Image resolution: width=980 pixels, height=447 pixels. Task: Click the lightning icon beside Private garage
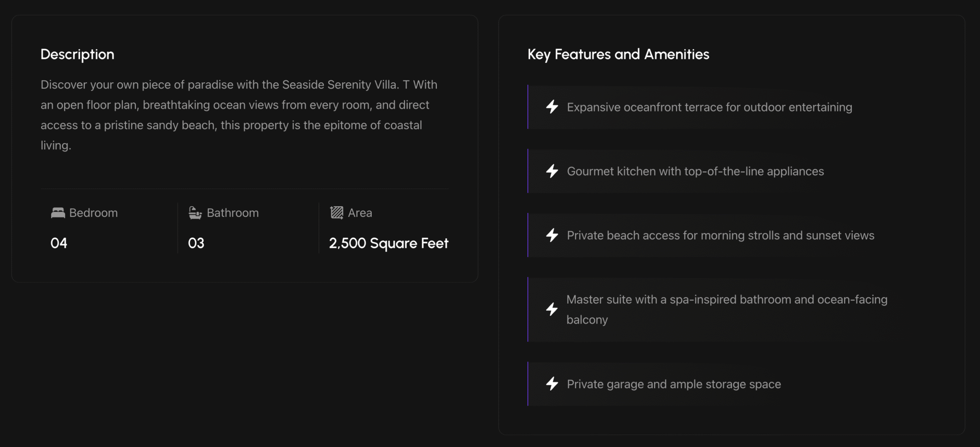tap(552, 384)
